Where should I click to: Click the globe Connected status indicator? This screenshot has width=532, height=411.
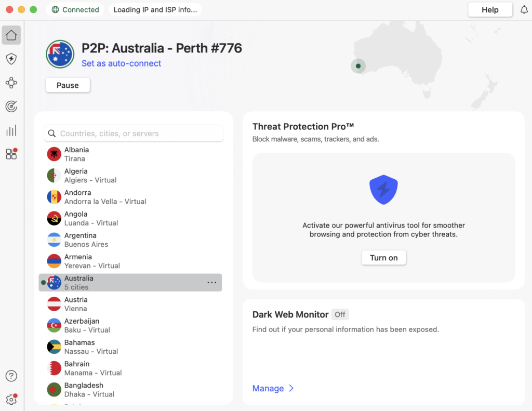coord(75,9)
